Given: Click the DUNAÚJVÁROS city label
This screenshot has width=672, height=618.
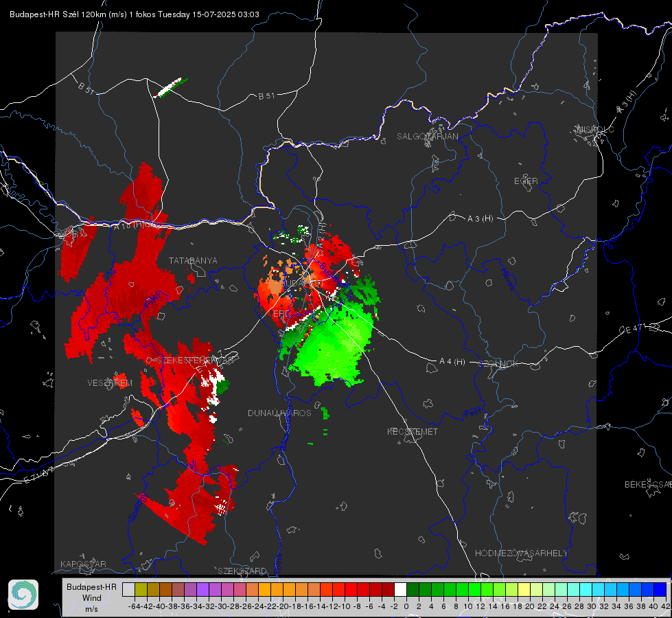Looking at the screenshot, I should pos(279,413).
